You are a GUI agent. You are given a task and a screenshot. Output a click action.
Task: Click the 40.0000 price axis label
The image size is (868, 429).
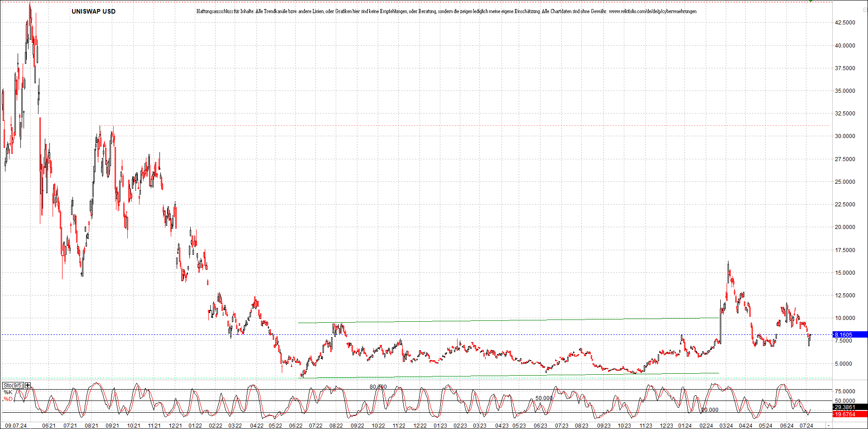click(x=845, y=46)
